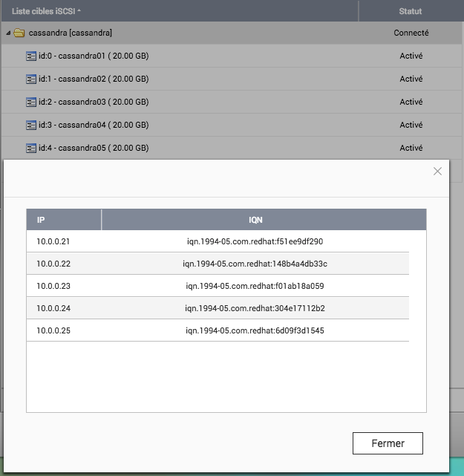The height and width of the screenshot is (476, 464).
Task: Click IQN ending 6d09f3d1545
Action: (x=255, y=330)
